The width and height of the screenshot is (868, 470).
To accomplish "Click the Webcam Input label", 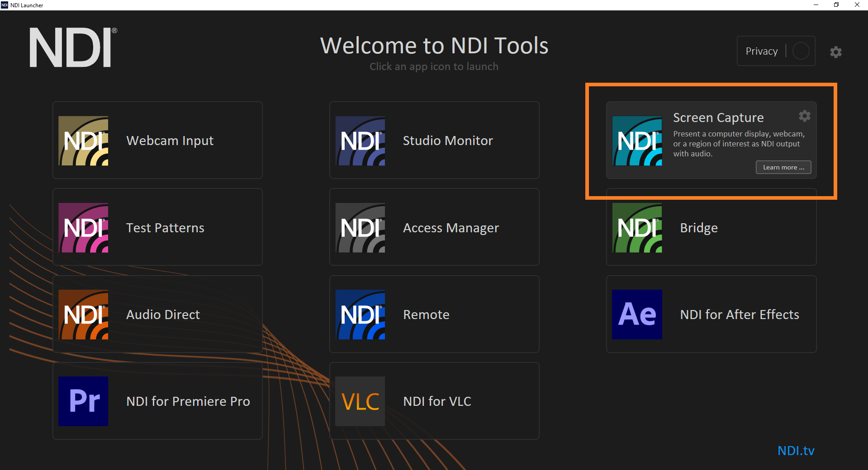I will click(x=170, y=141).
